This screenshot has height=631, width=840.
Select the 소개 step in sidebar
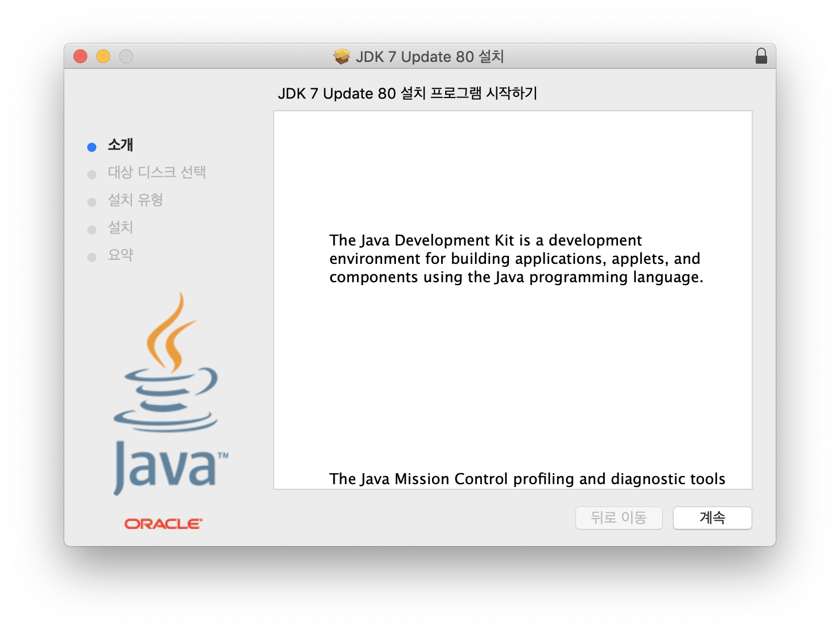click(120, 145)
